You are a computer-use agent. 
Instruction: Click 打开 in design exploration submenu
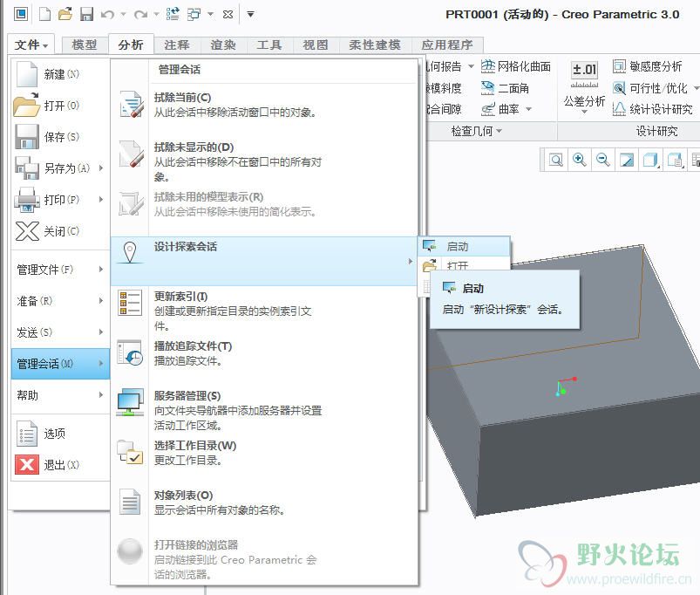pyautogui.click(x=464, y=264)
